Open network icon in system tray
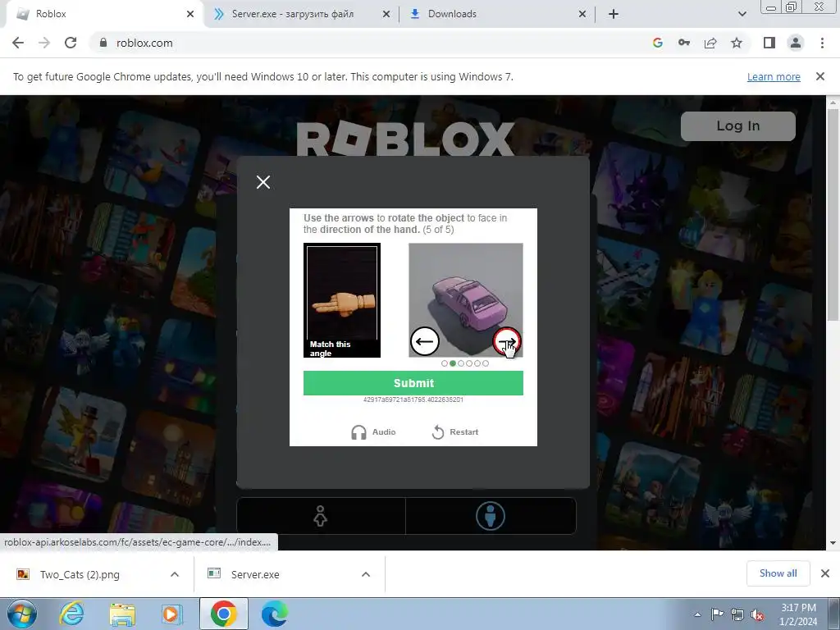The width and height of the screenshot is (840, 630). tap(737, 614)
